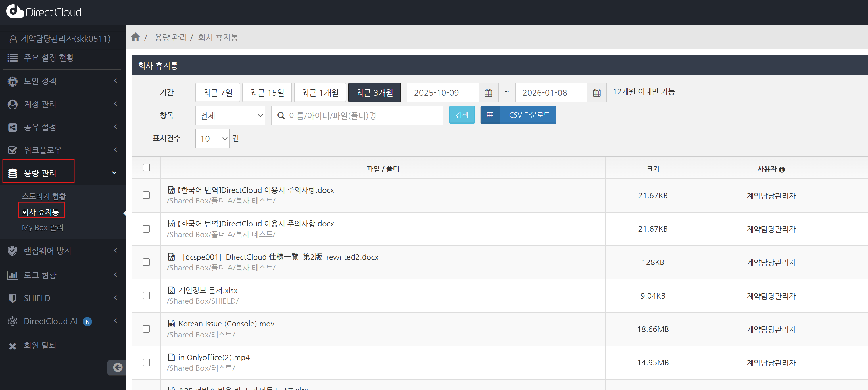Open the 표시건수 10 dropdown

coord(212,139)
